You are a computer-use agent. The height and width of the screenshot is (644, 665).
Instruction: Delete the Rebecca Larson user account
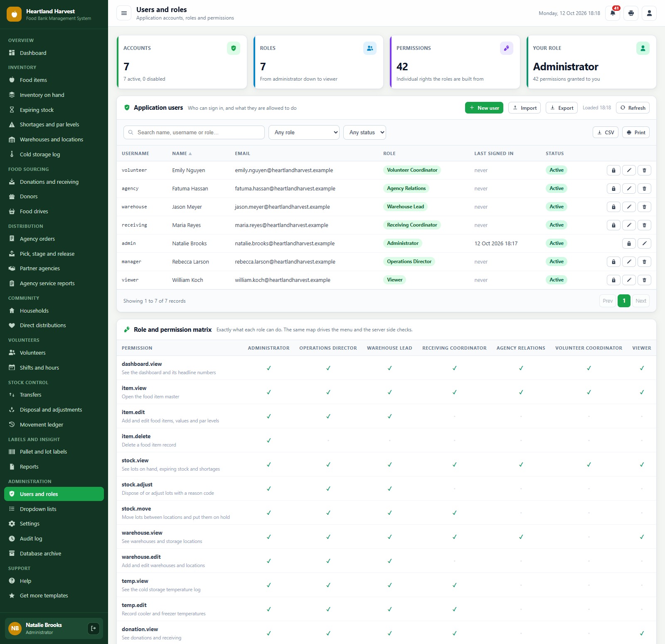coord(644,262)
